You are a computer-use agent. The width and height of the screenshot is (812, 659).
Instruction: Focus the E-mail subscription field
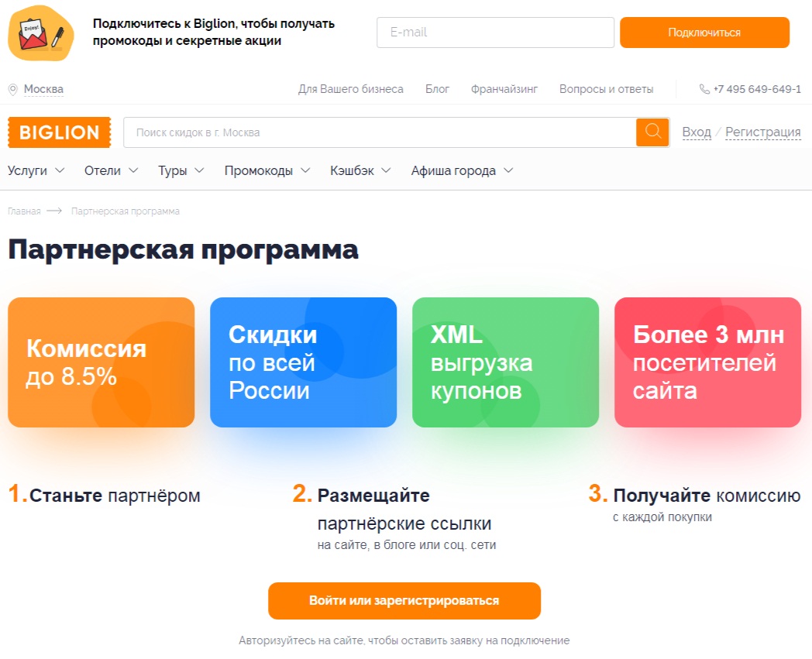pyautogui.click(x=495, y=33)
